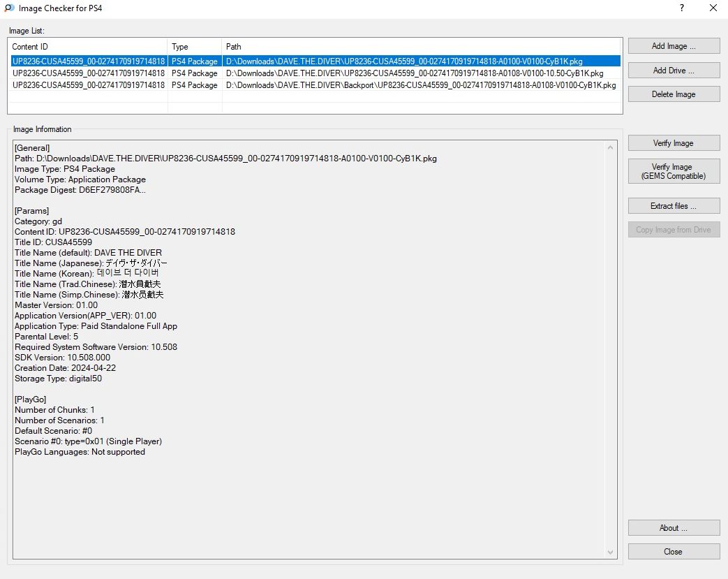Click the SDK Version: 10.508.000 line
The height and width of the screenshot is (579, 728).
click(62, 358)
